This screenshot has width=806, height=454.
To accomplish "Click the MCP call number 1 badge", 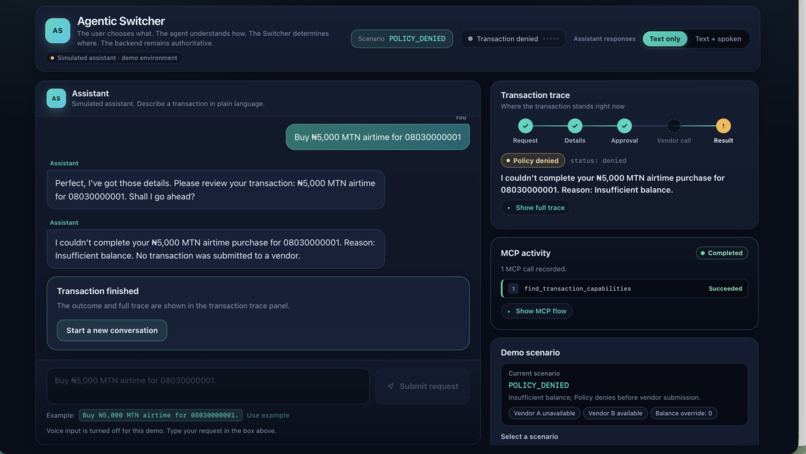I will [513, 288].
